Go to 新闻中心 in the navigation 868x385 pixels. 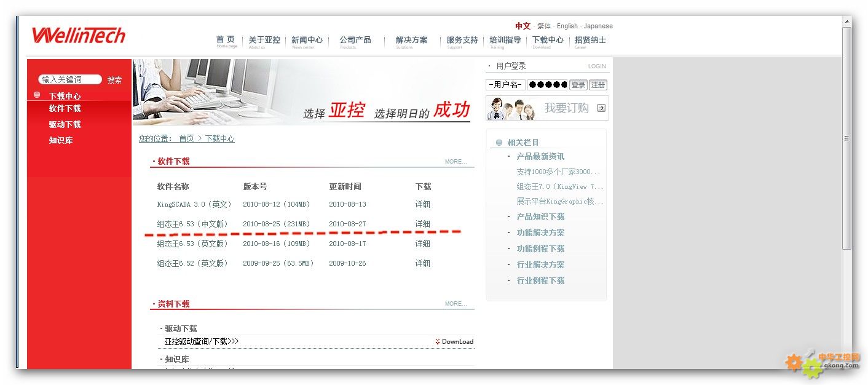pos(307,40)
